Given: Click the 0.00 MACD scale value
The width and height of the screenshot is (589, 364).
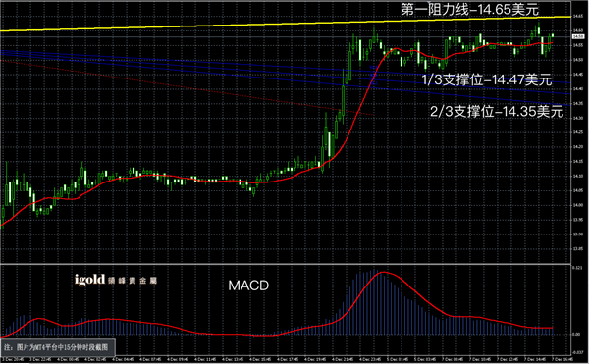Looking at the screenshot, I should tap(576, 334).
